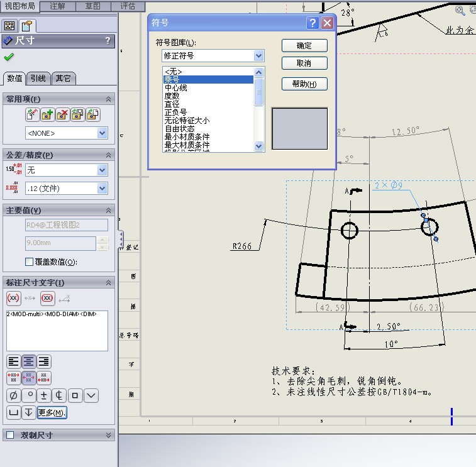The width and height of the screenshot is (476, 467).
Task: Open the .12 (文件) precision dropdown
Action: point(102,188)
